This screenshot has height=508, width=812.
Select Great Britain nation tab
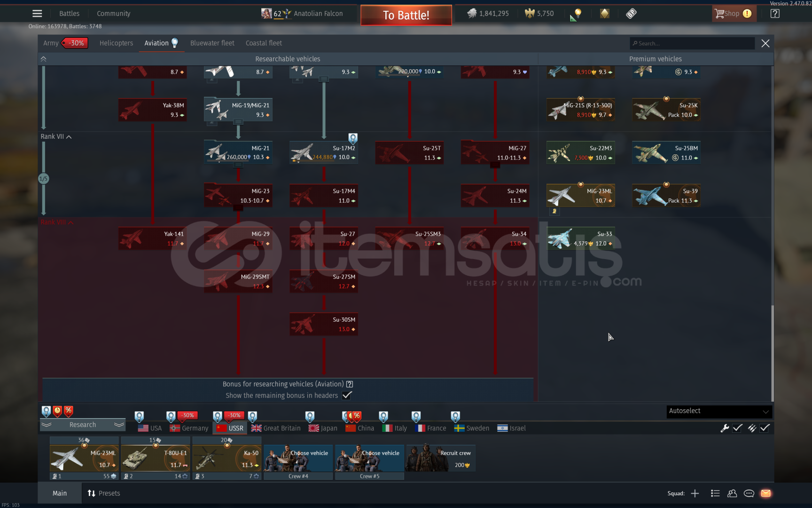[x=276, y=428]
